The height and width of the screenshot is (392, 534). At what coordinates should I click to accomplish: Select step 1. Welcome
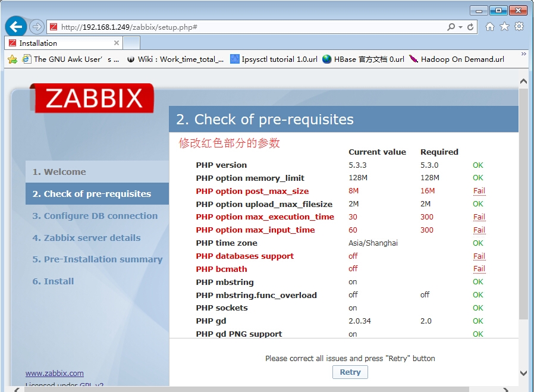(x=97, y=172)
